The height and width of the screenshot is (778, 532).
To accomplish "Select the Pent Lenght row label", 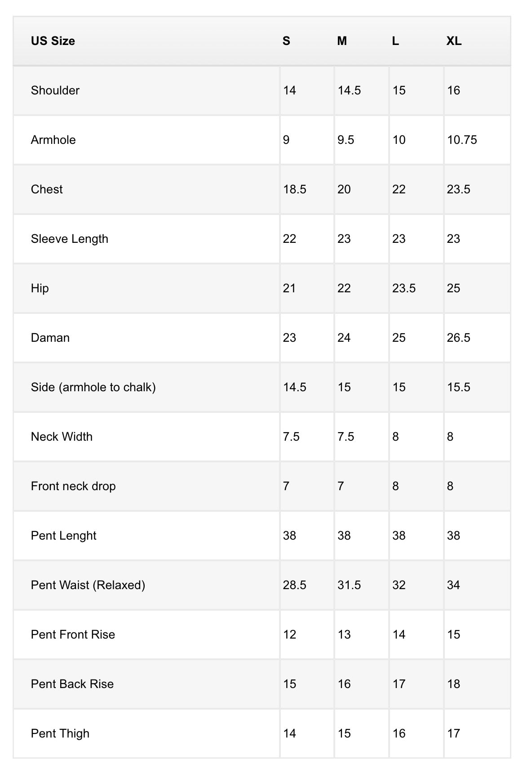I will pos(64,536).
